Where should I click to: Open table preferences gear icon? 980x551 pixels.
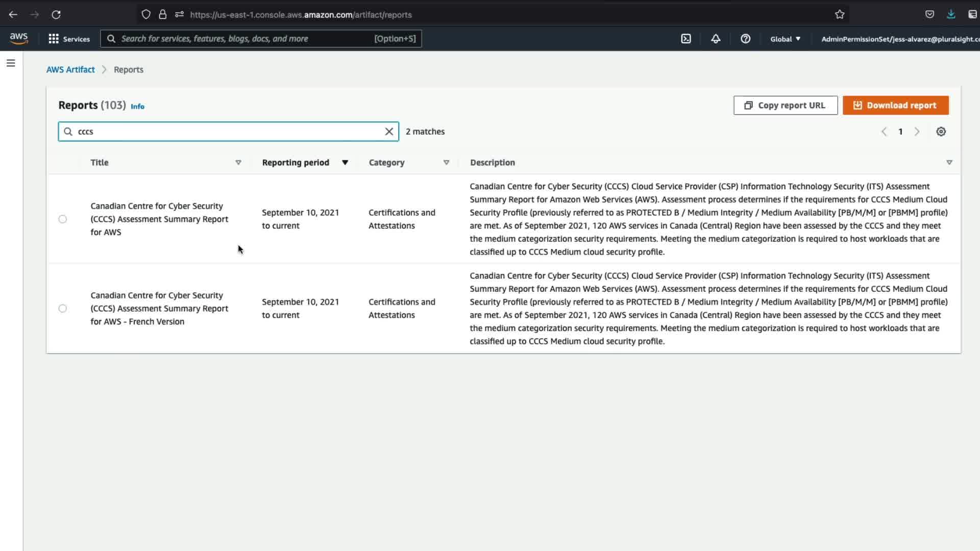pos(941,132)
